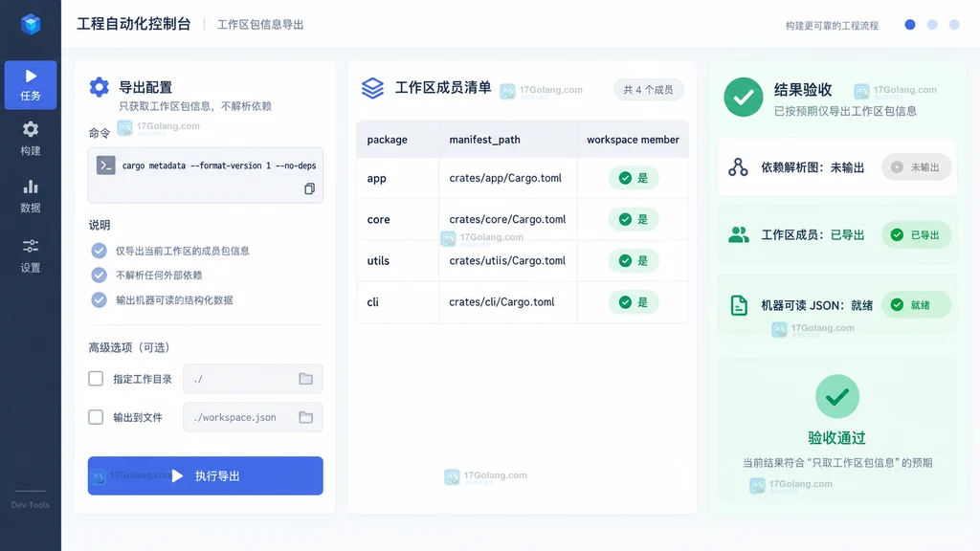
Task: Select the middle light blue header dot
Action: [932, 24]
